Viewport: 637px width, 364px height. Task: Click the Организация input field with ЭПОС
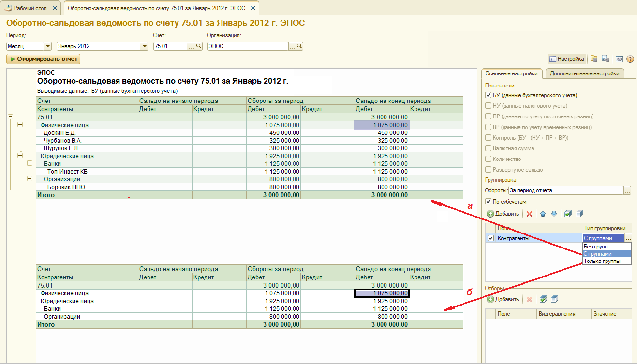[x=248, y=46]
